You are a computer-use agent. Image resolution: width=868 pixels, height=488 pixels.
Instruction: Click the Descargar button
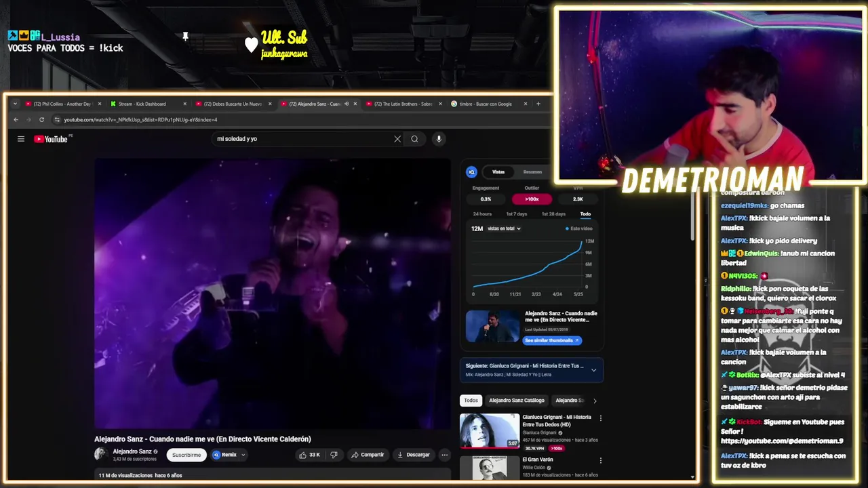[414, 455]
